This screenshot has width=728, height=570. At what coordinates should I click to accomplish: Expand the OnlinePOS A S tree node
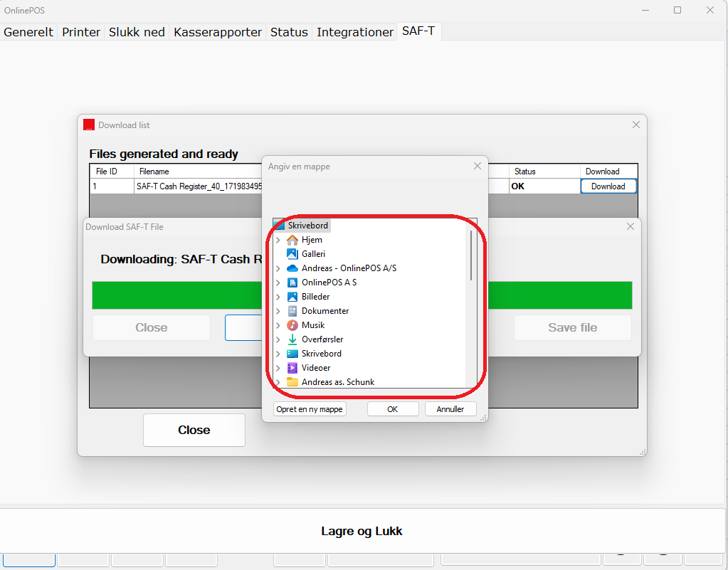click(278, 283)
